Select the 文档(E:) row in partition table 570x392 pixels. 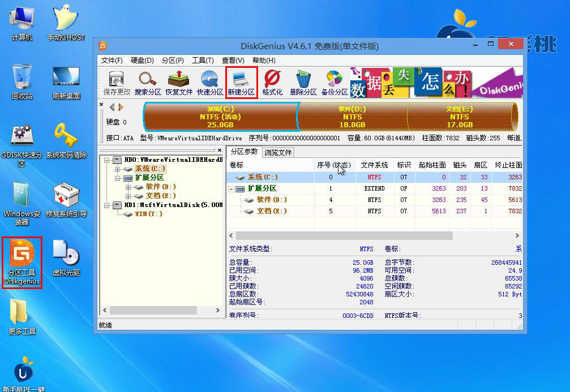coord(374,211)
